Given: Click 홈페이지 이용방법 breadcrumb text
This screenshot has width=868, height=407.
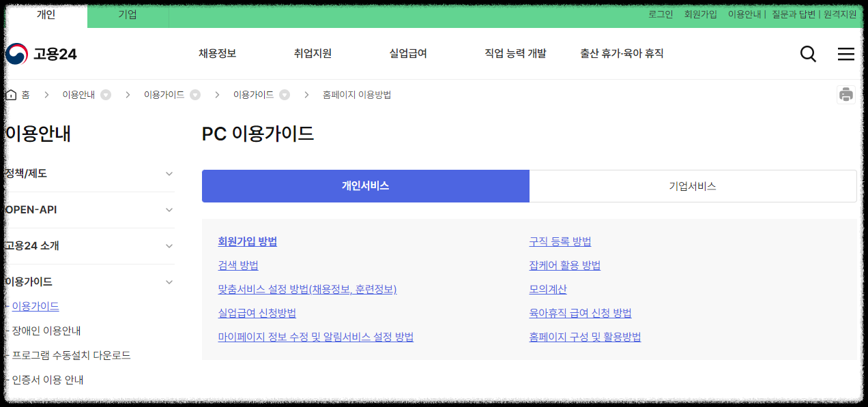Looking at the screenshot, I should point(357,95).
